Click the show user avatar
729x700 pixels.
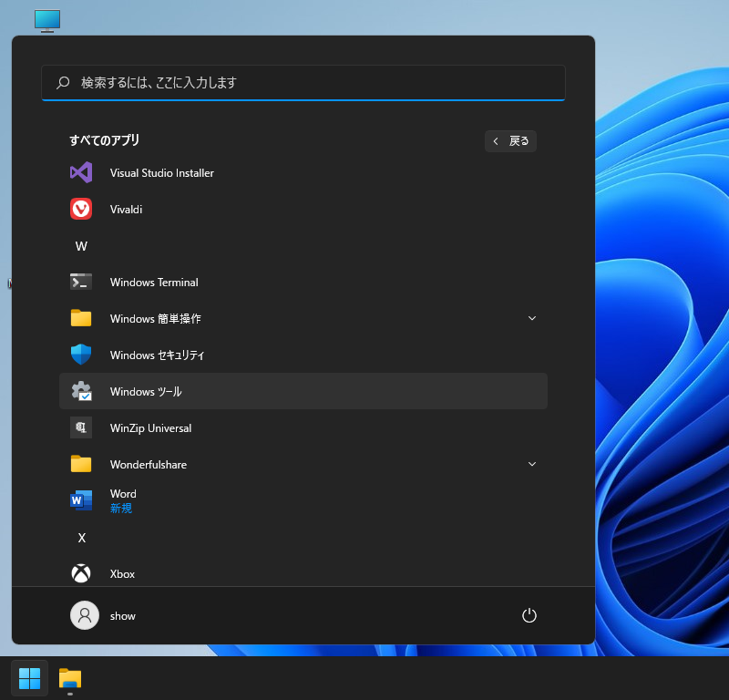tap(85, 615)
